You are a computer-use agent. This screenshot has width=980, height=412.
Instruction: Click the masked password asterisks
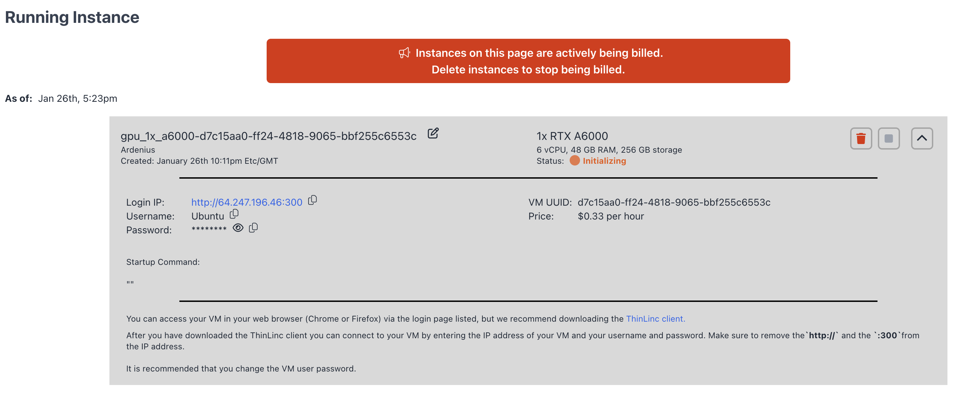[209, 229]
